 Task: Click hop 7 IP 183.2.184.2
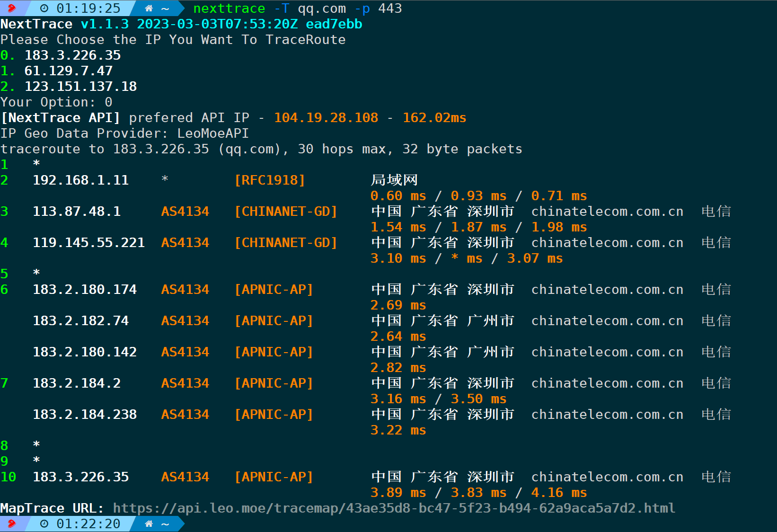[77, 383]
